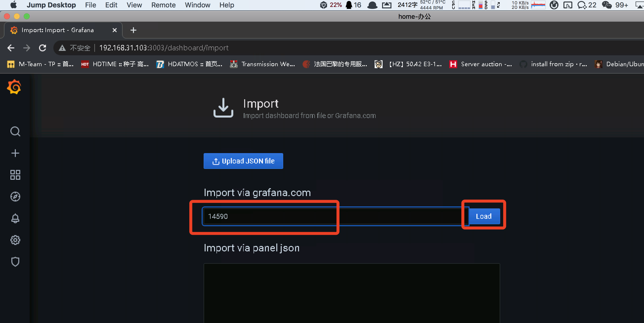Image resolution: width=644 pixels, height=323 pixels.
Task: Open the HDTIME bookmark
Action: point(115,64)
